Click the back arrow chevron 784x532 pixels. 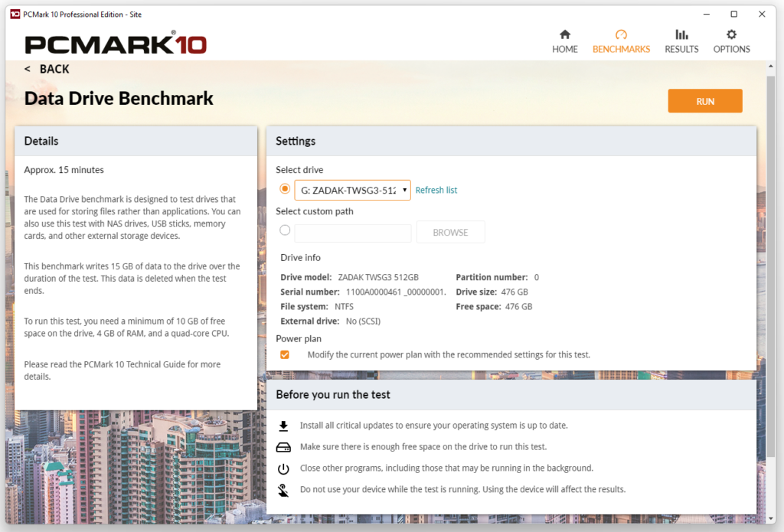point(28,69)
